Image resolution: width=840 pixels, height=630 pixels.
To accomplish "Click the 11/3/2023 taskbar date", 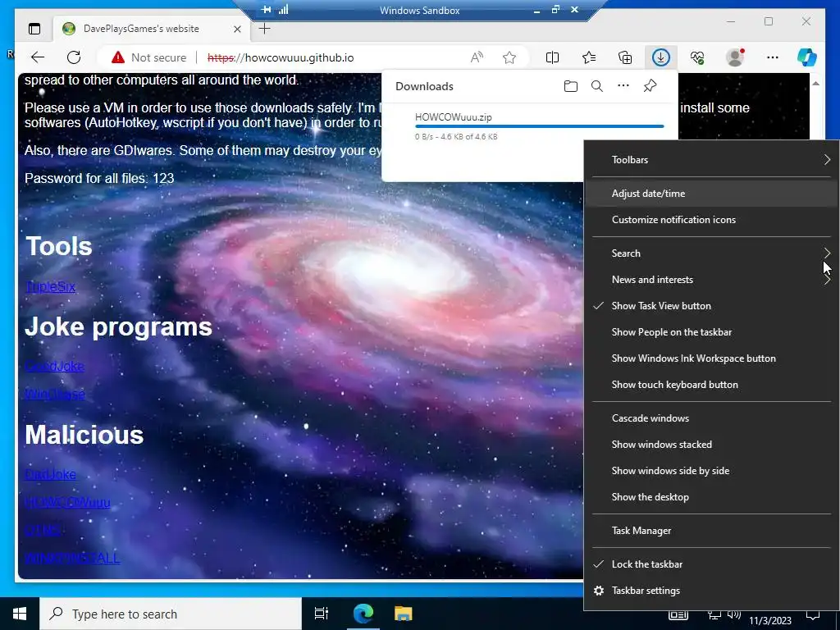I will [769, 621].
